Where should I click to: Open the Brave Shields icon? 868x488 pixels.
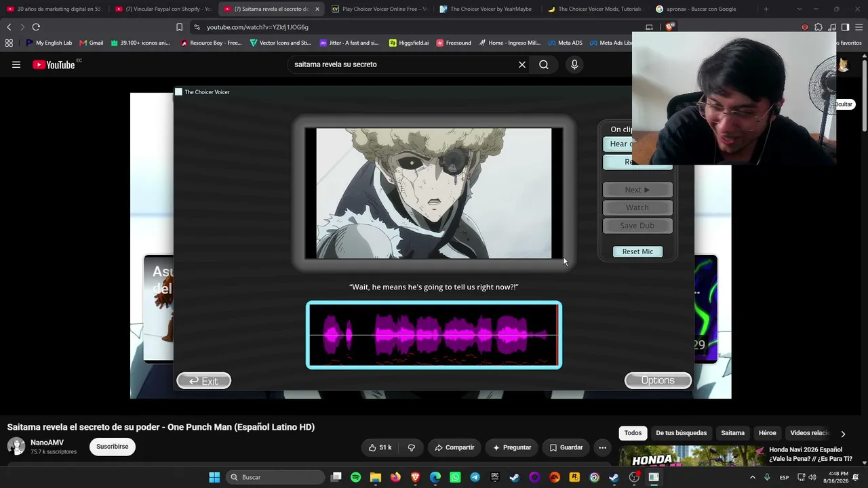tap(670, 27)
